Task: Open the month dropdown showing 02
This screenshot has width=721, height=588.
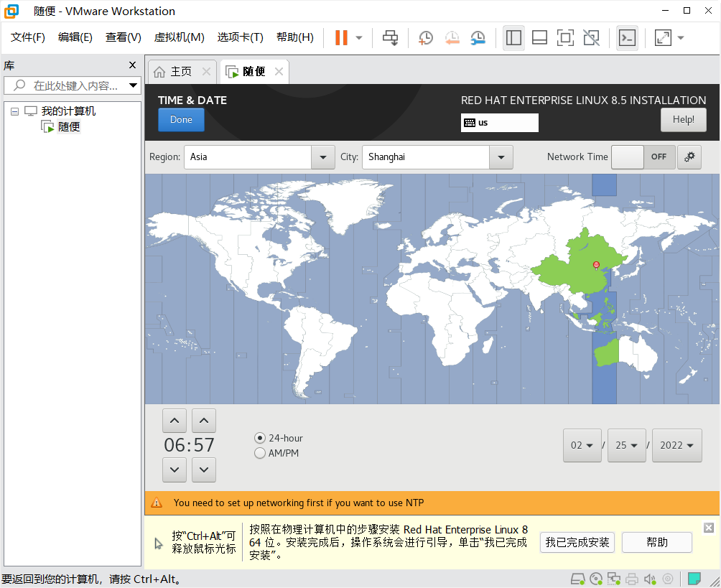Action: pyautogui.click(x=582, y=445)
